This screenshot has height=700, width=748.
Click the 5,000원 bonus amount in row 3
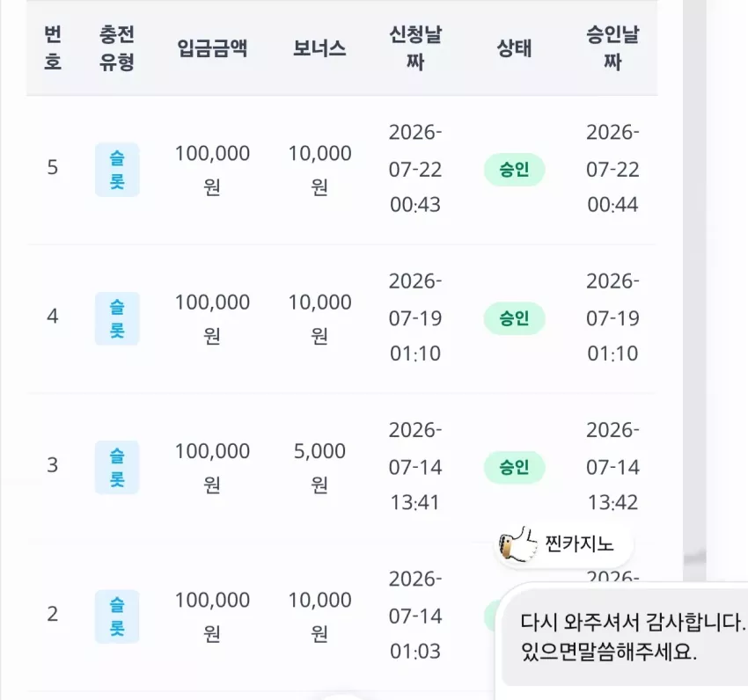click(x=319, y=467)
